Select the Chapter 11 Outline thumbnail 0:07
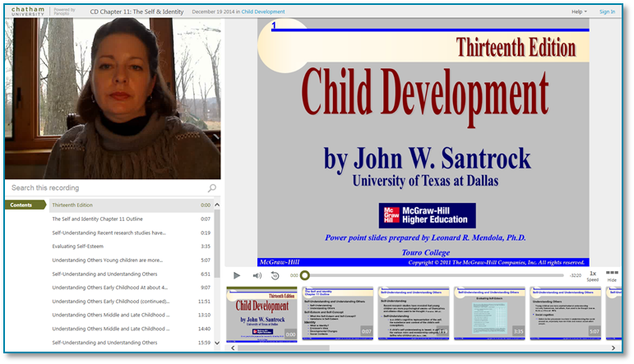 338,313
